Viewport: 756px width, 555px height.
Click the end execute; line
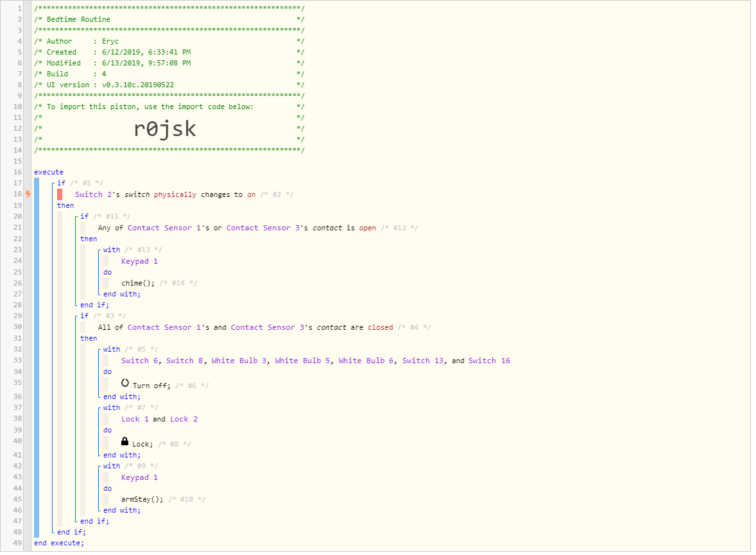pyautogui.click(x=59, y=543)
